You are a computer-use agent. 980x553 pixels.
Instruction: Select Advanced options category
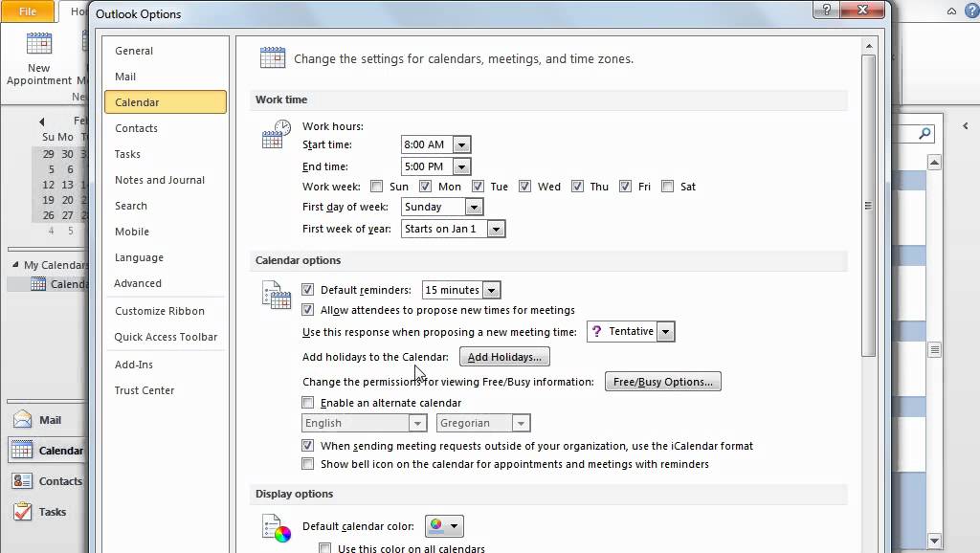[x=166, y=283]
